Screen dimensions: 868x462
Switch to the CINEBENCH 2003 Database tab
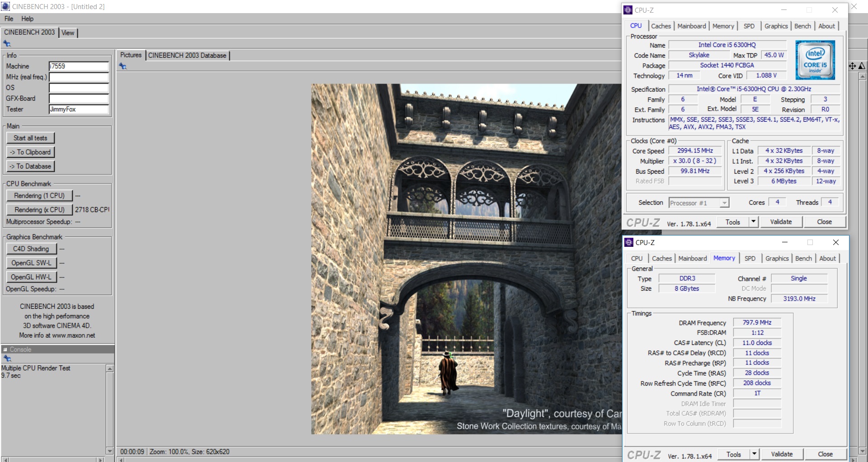tap(187, 55)
